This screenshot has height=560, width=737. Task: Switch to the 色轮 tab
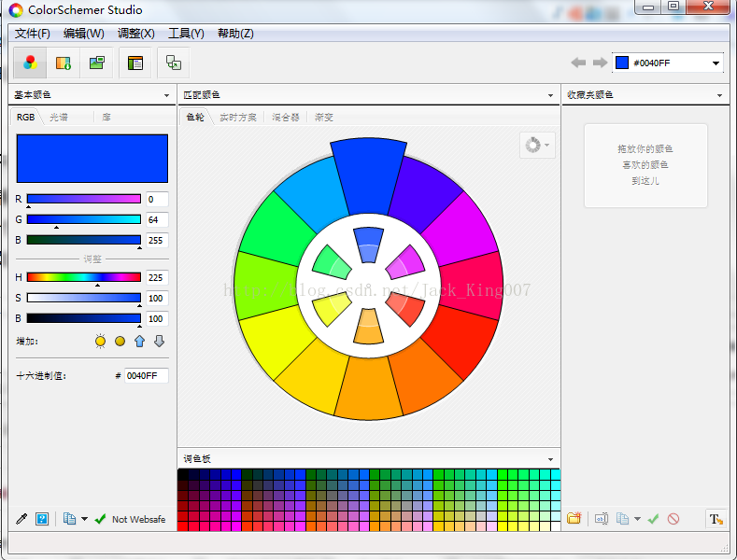point(195,117)
